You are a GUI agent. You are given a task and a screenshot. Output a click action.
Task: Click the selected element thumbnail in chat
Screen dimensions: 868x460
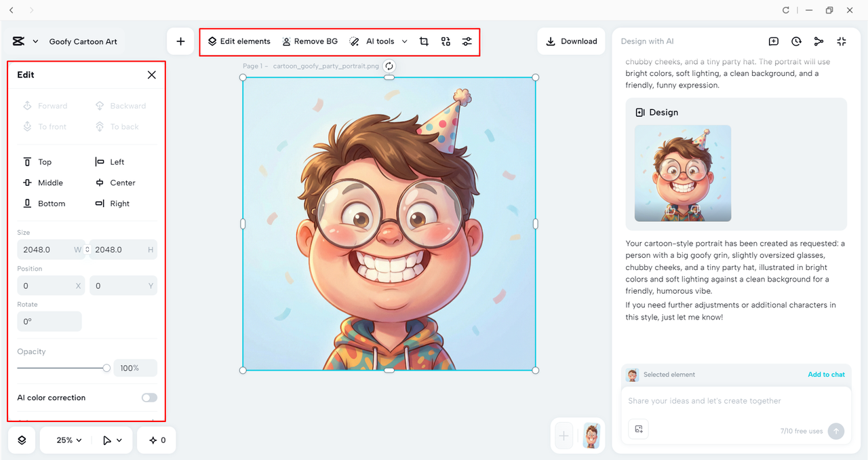pos(633,375)
